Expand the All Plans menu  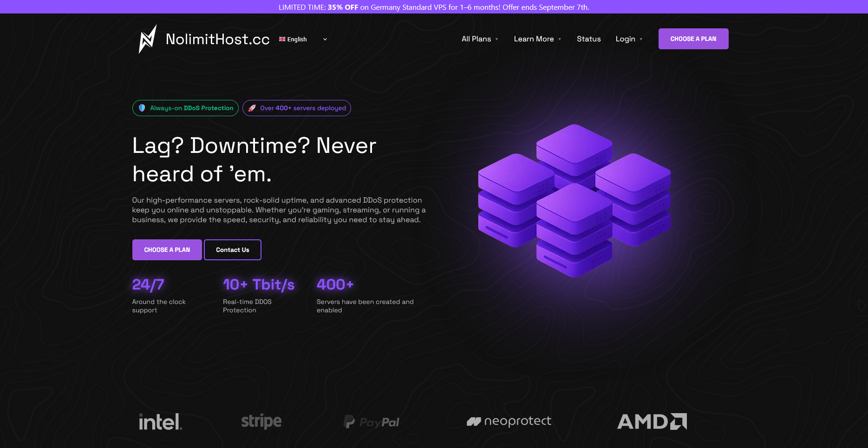(x=480, y=39)
